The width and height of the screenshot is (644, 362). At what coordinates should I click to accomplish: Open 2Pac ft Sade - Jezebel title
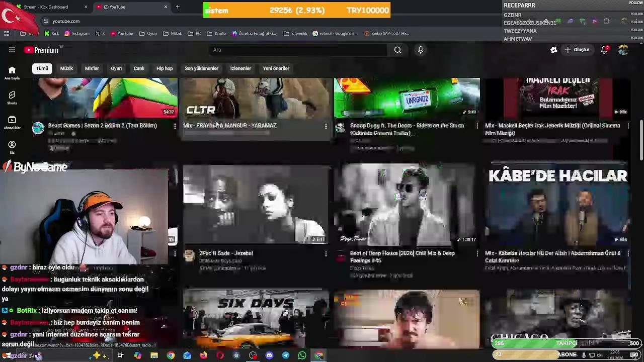(x=226, y=253)
